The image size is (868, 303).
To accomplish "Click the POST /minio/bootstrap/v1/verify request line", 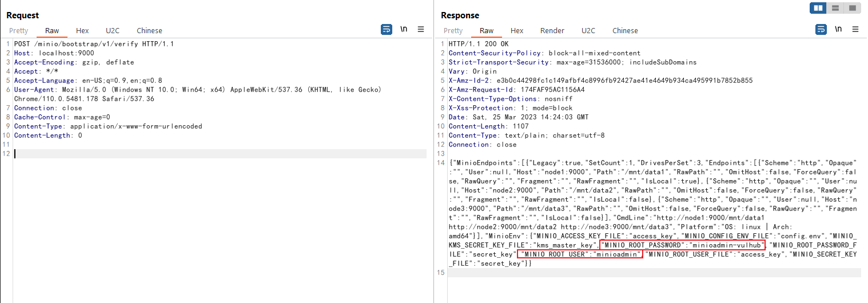I will [94, 44].
